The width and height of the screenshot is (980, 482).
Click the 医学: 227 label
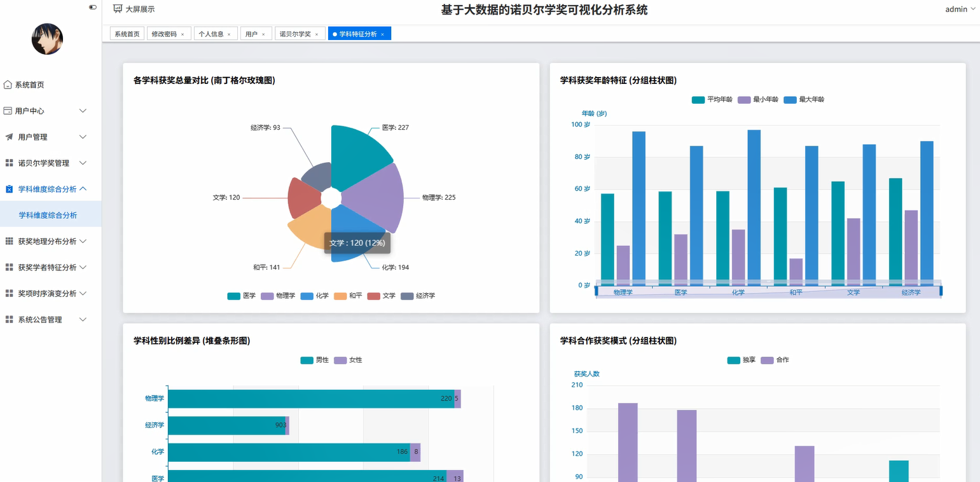(396, 127)
